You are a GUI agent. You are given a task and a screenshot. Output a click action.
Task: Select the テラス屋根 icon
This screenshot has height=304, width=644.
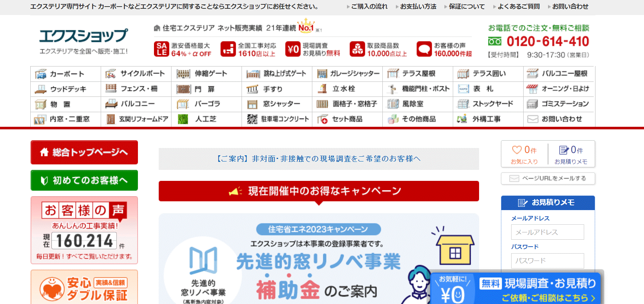(393, 74)
